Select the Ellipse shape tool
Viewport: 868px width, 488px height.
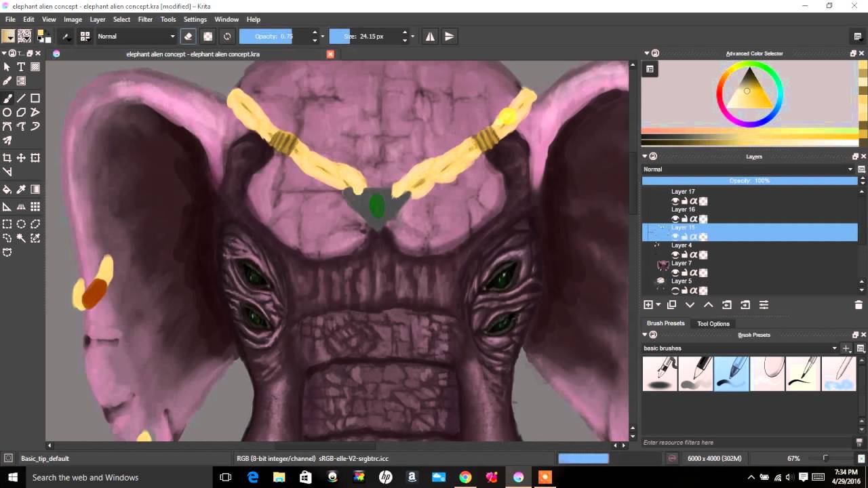click(x=7, y=113)
